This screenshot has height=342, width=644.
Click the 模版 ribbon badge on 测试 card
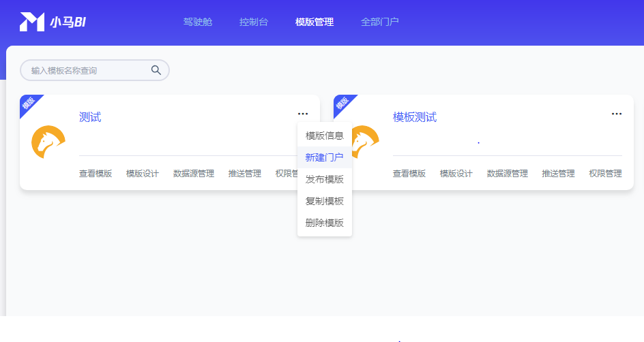tap(29, 104)
